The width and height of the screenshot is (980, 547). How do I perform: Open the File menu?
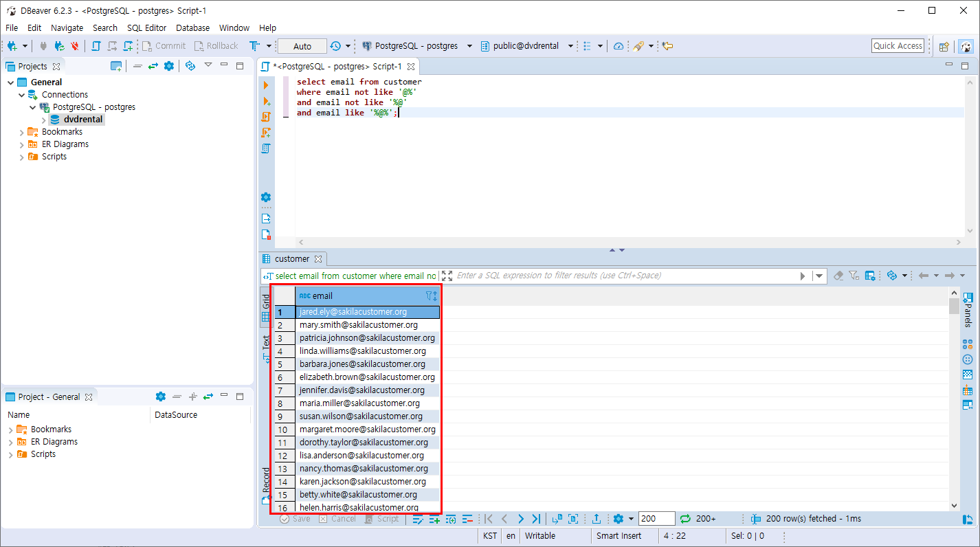(12, 27)
